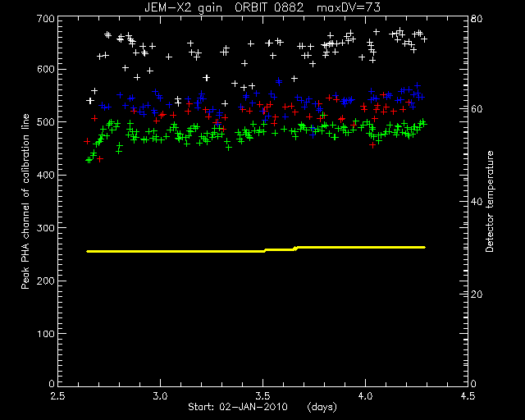Click the Peak PHA channel axis title
This screenshot has width=525, height=420.
point(25,201)
